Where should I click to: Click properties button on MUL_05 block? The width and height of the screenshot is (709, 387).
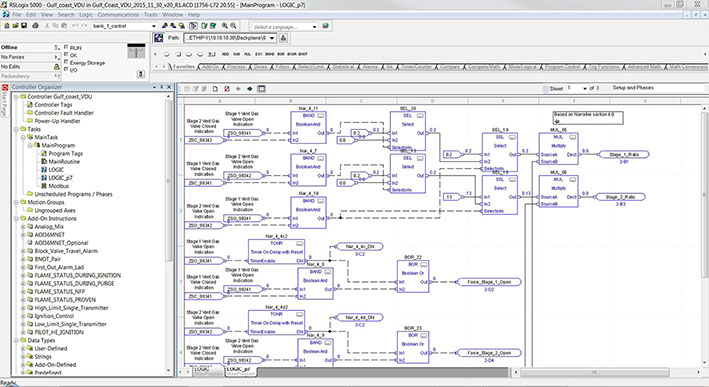pyautogui.click(x=572, y=137)
